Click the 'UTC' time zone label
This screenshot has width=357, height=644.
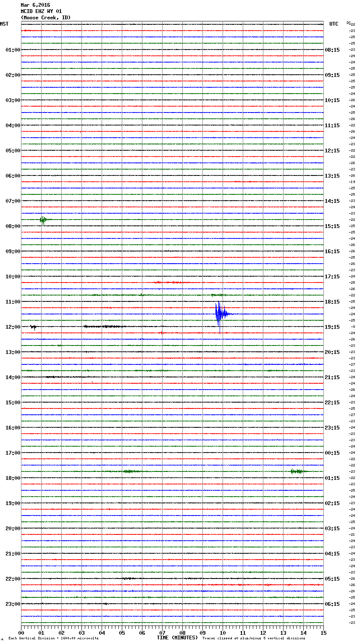pyautogui.click(x=334, y=24)
